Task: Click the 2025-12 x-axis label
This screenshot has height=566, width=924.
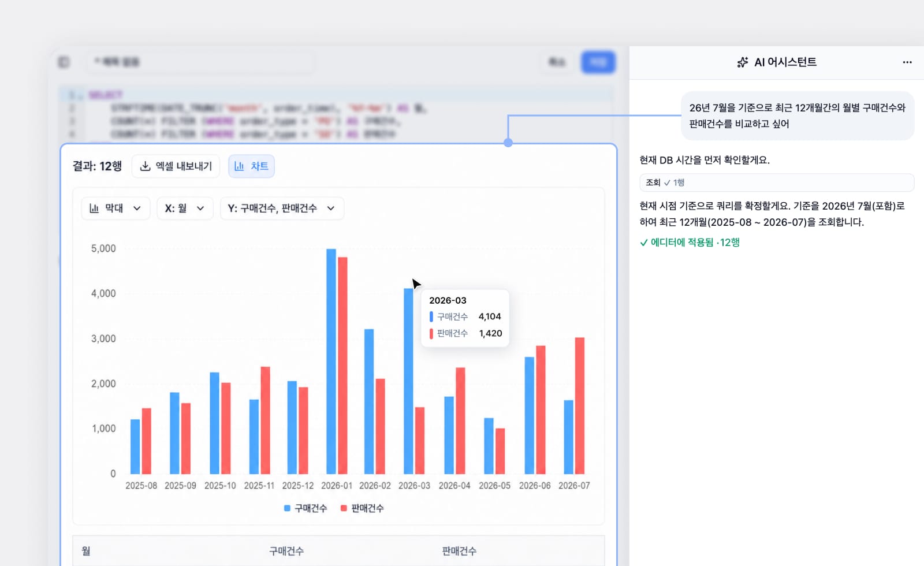Action: coord(298,486)
